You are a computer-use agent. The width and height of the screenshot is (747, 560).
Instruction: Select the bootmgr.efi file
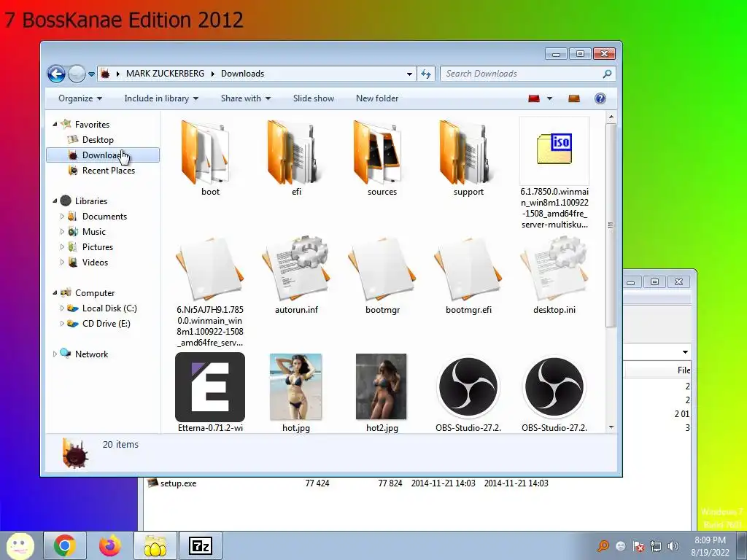[x=468, y=276]
